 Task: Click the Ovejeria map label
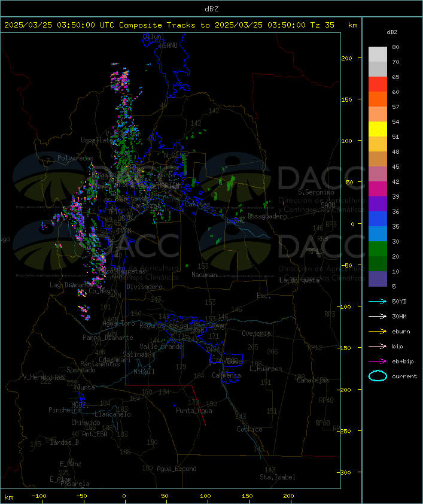click(256, 333)
